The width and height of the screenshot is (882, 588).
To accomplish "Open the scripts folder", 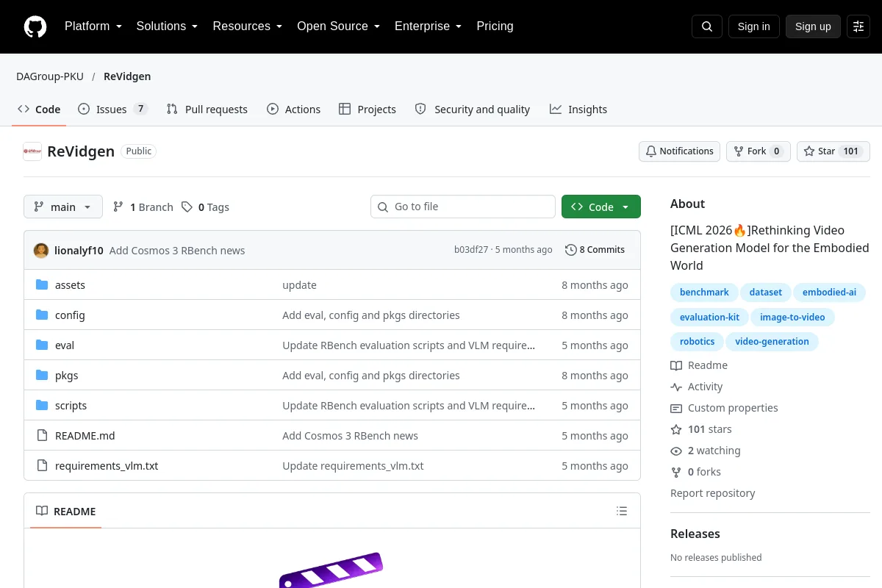I will tap(71, 406).
